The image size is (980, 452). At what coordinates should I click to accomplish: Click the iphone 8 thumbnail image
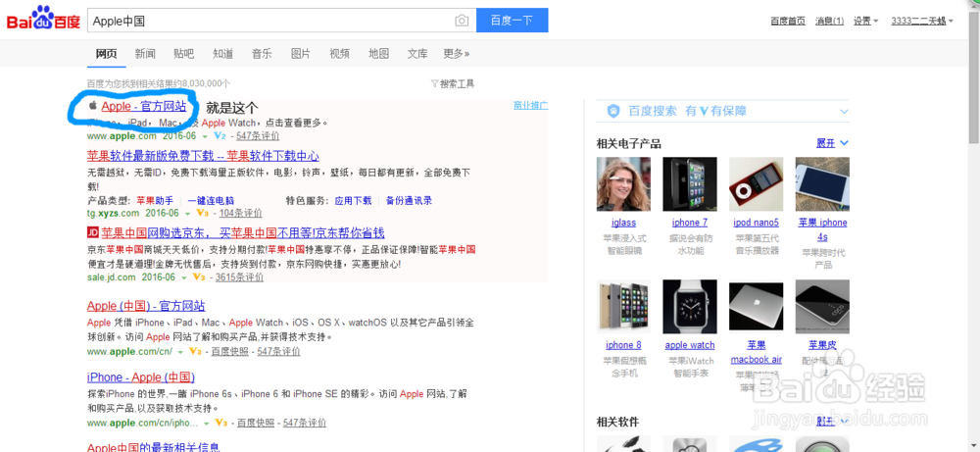(x=623, y=307)
